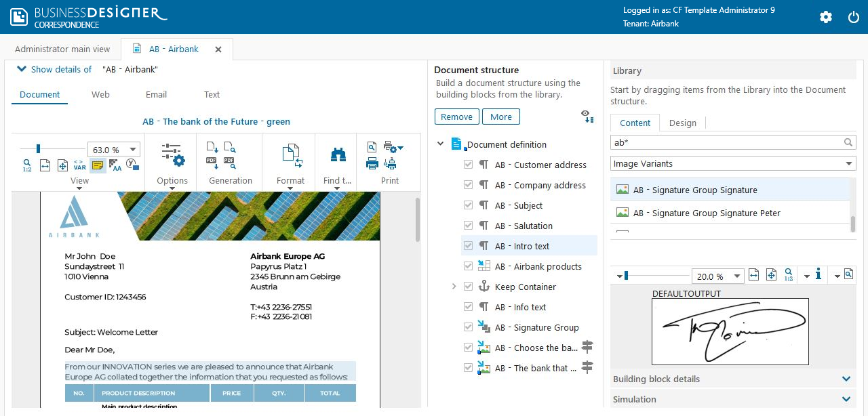Fit whole page in library preview

[771, 275]
